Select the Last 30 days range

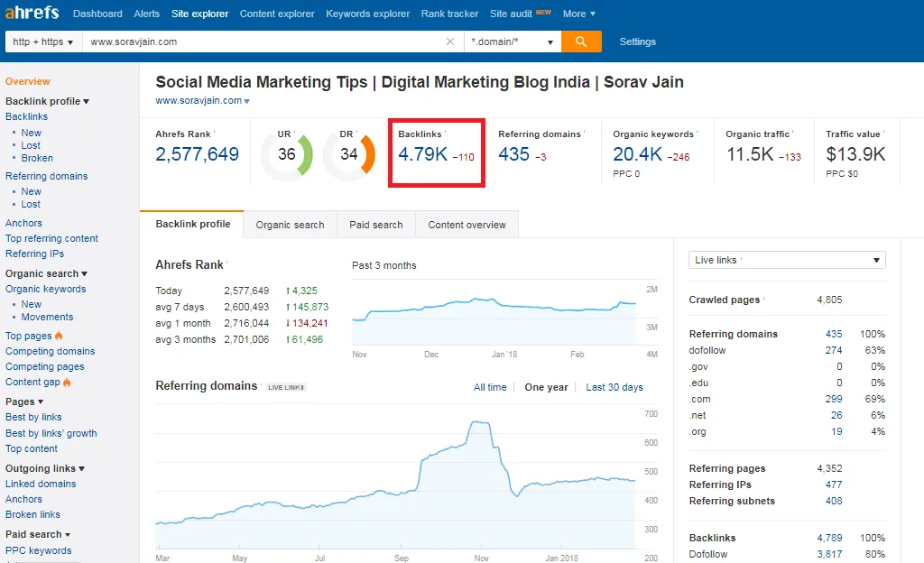(x=614, y=387)
